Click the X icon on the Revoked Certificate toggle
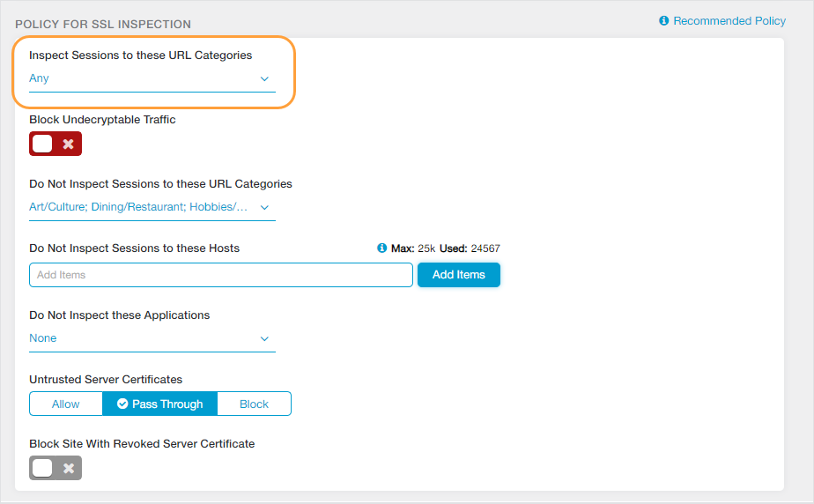Image resolution: width=814 pixels, height=504 pixels. (x=68, y=468)
